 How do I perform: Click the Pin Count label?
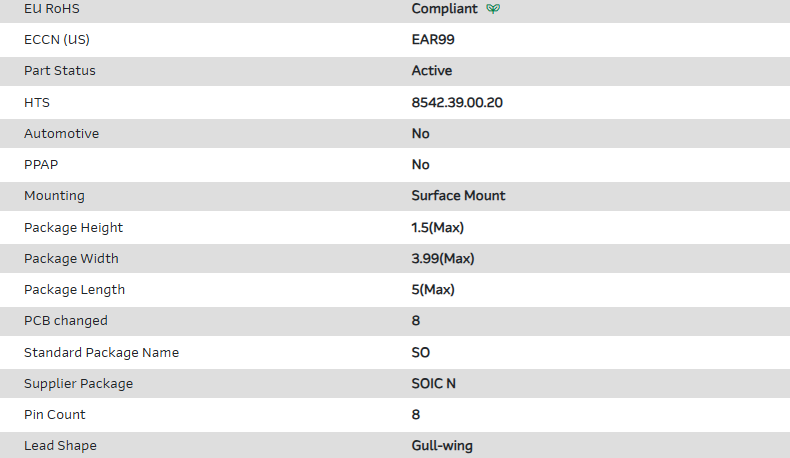(55, 414)
